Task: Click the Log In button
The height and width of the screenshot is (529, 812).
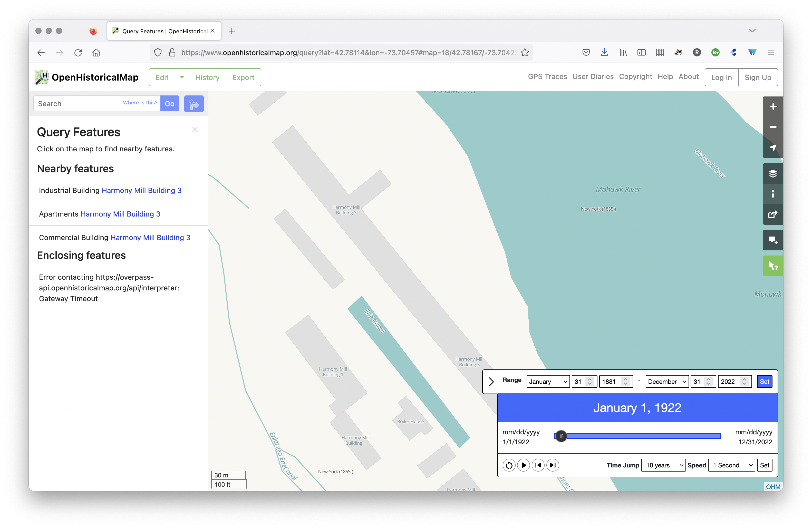Action: (x=721, y=77)
